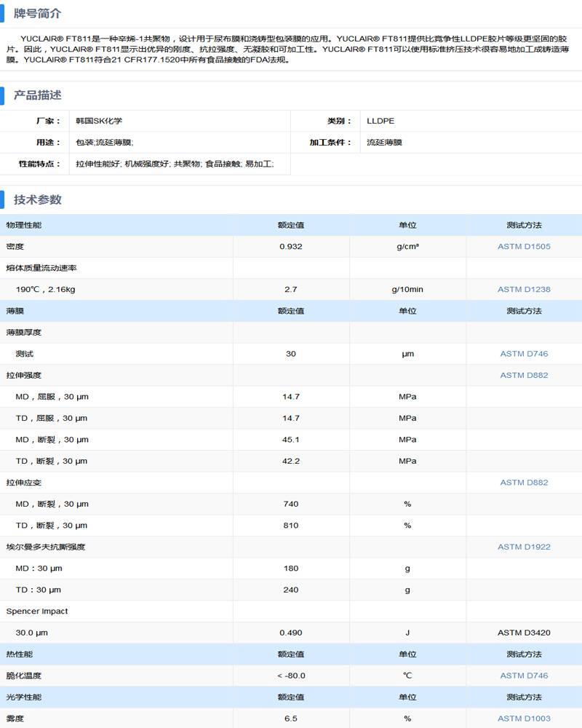Click the YUCLAIR FT811 introduction paragraph
Screen dimensions: 582x728
click(288, 50)
